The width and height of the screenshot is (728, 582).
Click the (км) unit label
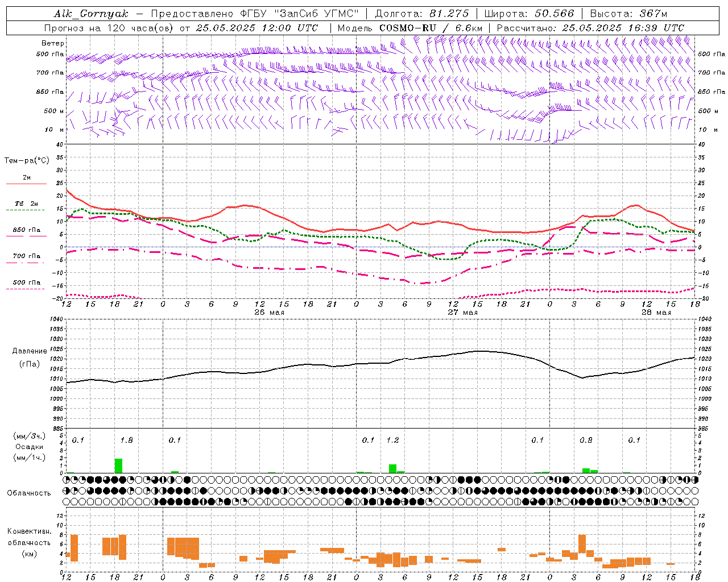coord(29,554)
